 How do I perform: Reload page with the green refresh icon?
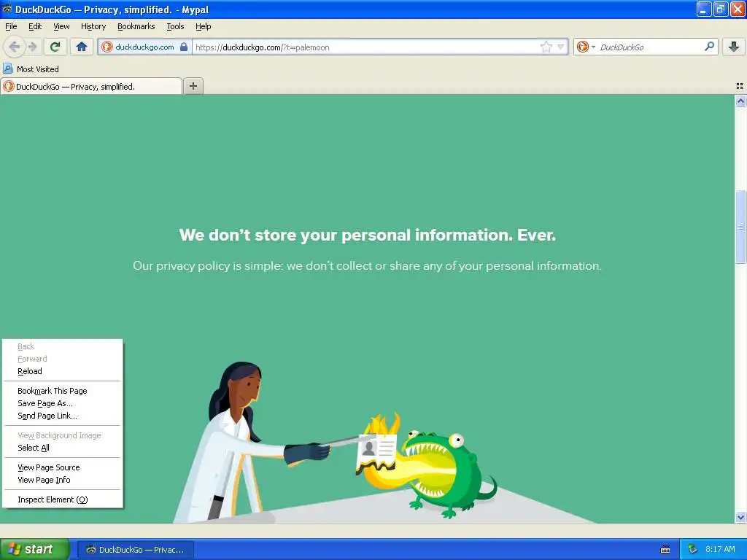click(x=55, y=47)
